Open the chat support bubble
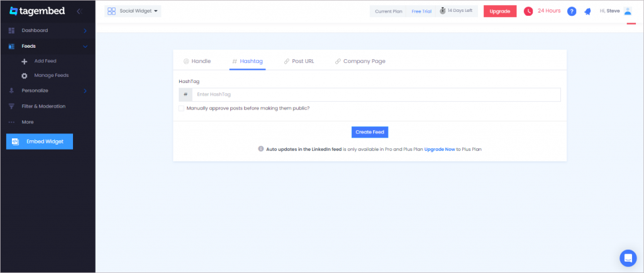 [x=628, y=259]
